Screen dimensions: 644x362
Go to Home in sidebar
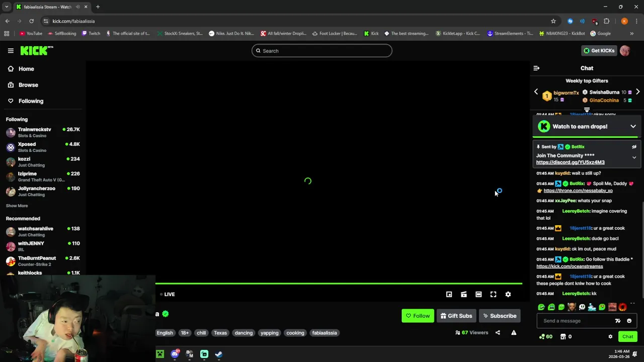[x=21, y=69]
